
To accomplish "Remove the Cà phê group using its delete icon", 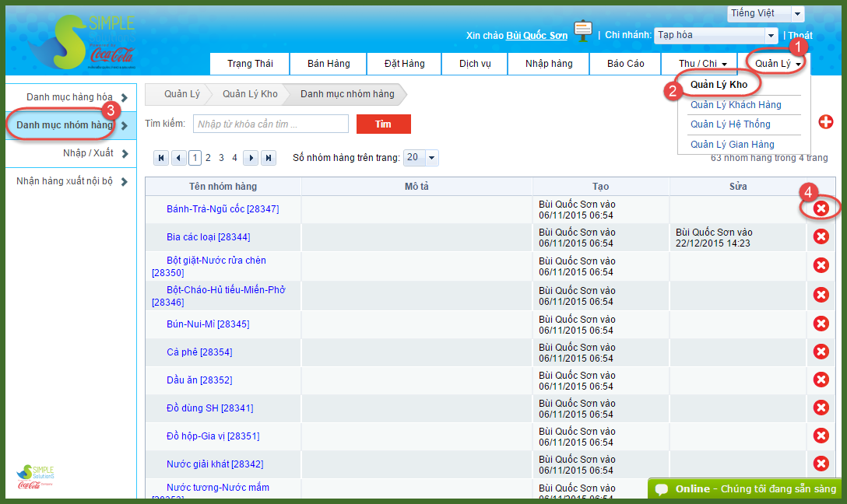I will [x=821, y=352].
